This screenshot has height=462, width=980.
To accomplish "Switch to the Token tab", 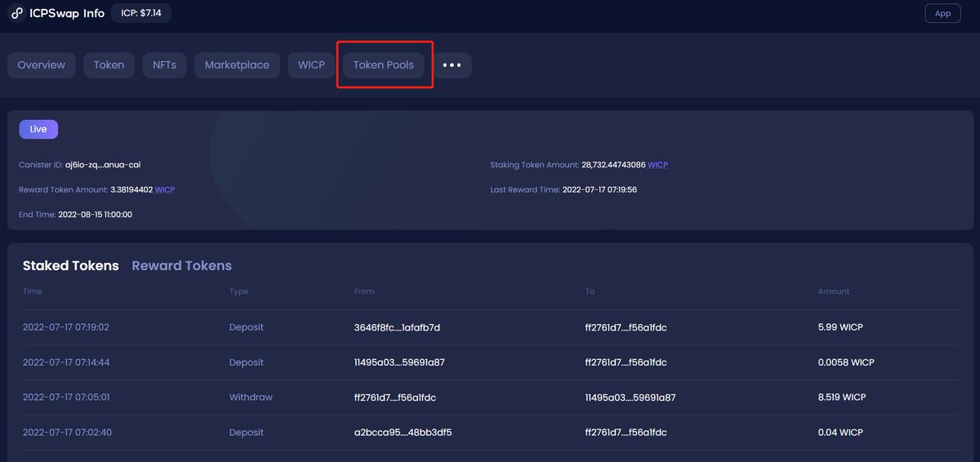I will pyautogui.click(x=109, y=65).
